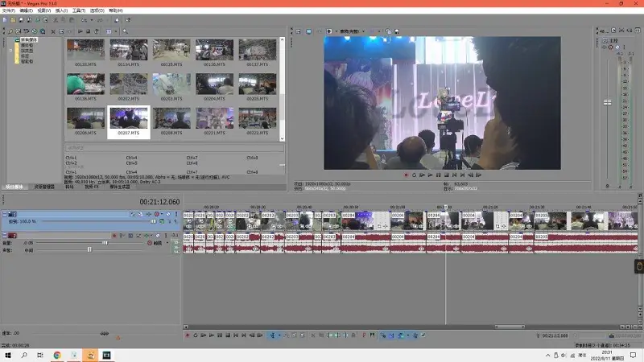Select 所有媒体 in the media bin tree
The width and height of the screenshot is (644, 362).
pos(29,39)
